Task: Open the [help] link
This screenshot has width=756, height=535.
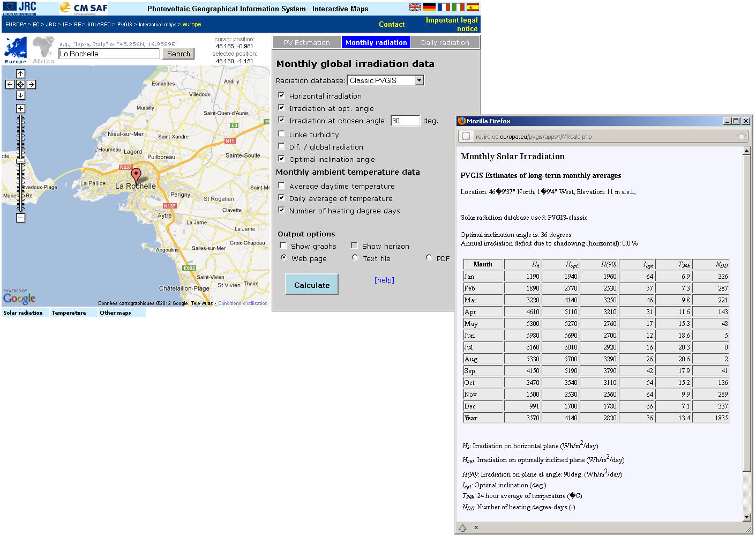Action: point(384,280)
